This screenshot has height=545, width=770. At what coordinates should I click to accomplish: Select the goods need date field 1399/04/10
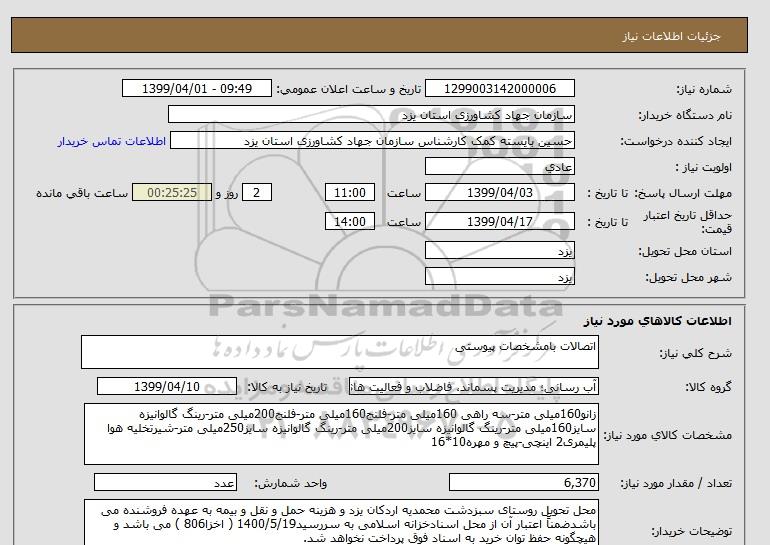click(167, 386)
